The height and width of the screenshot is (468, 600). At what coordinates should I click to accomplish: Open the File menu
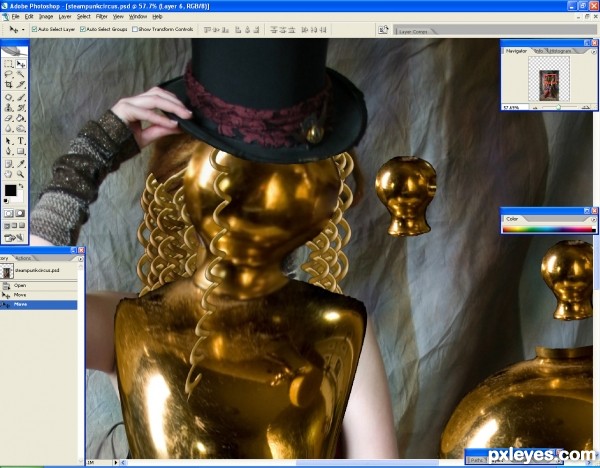point(15,16)
